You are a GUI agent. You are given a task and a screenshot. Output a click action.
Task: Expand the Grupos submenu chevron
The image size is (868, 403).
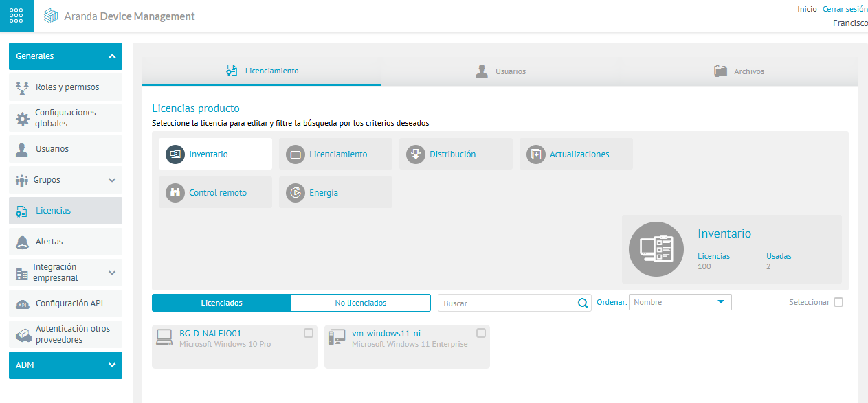pyautogui.click(x=112, y=180)
